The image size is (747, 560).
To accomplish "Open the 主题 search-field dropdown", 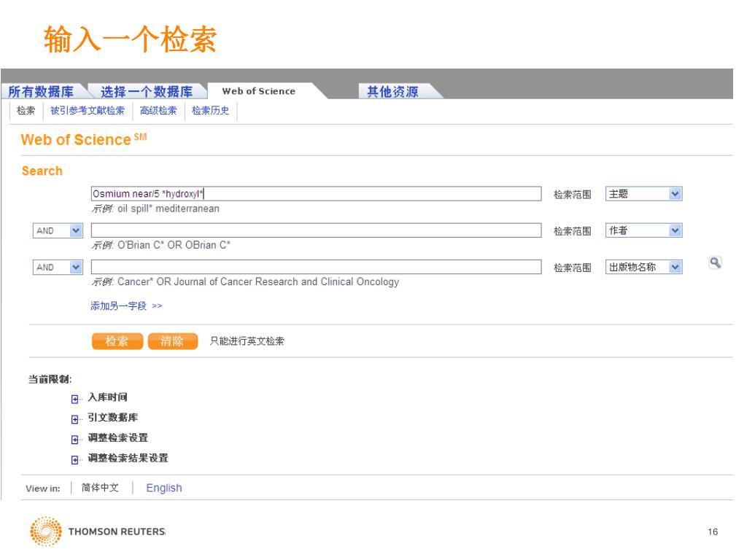I will point(643,194).
